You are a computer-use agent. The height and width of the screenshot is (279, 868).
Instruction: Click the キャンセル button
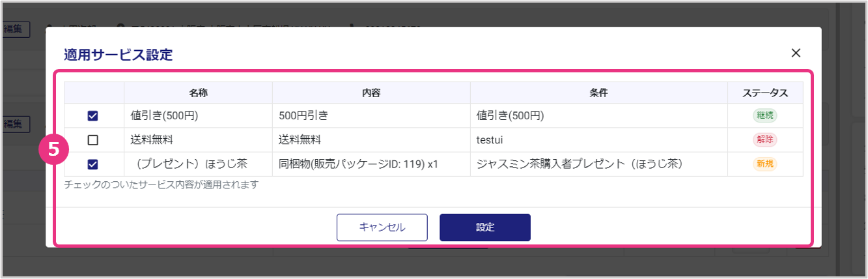382,228
